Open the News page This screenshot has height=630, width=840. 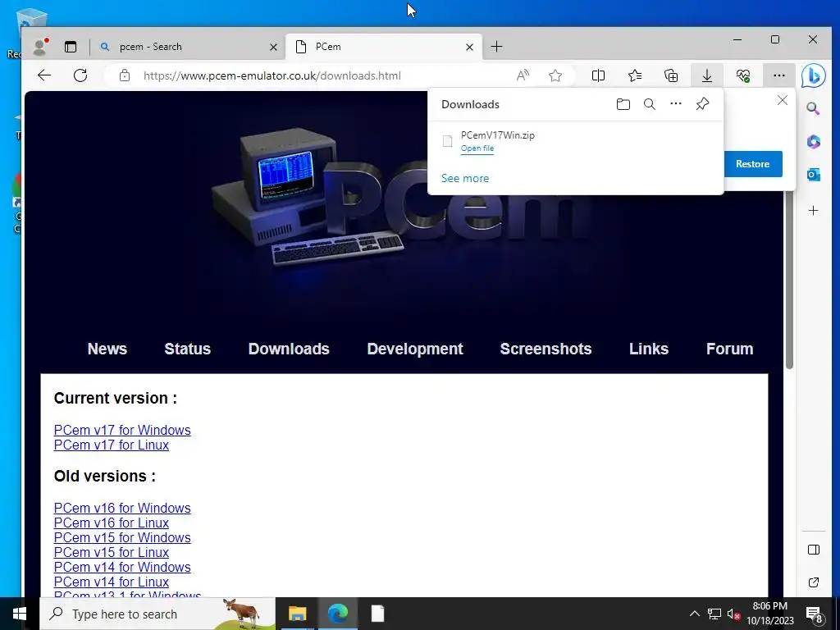click(107, 349)
